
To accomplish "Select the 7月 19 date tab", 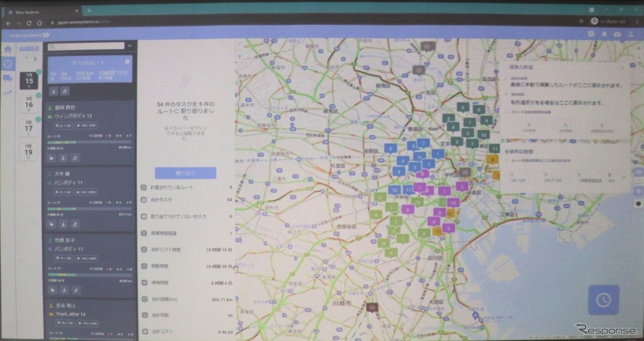I will 29,151.
